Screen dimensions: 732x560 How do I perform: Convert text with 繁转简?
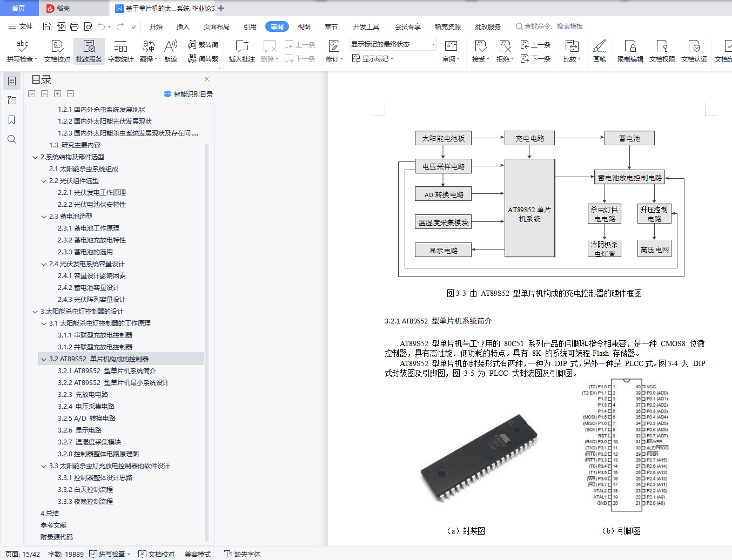pyautogui.click(x=203, y=45)
